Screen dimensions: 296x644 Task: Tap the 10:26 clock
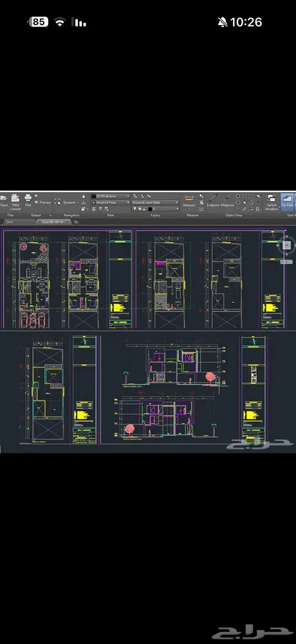(246, 22)
